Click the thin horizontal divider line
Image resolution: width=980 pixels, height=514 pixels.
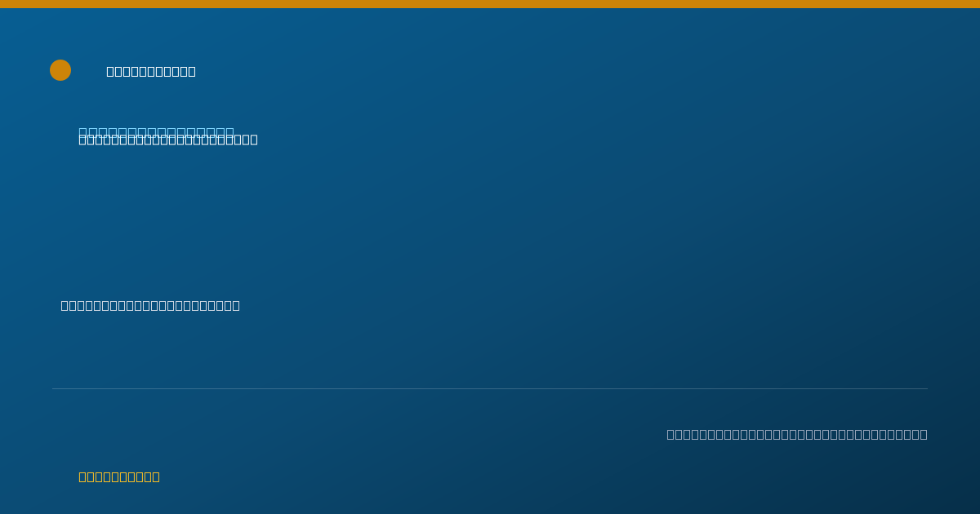pos(490,388)
